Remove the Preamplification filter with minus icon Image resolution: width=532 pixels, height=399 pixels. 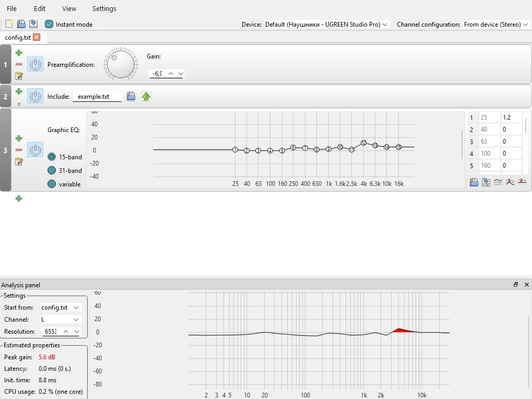coord(19,65)
